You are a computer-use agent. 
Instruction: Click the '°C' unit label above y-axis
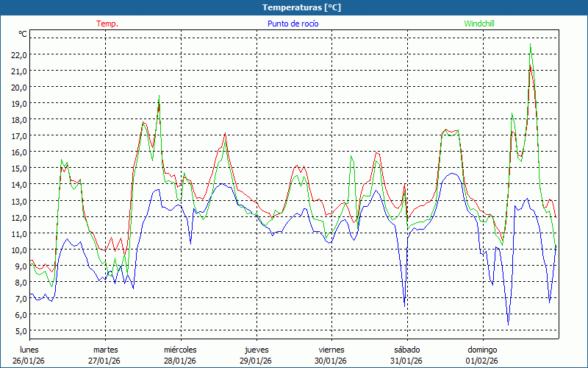(x=23, y=35)
